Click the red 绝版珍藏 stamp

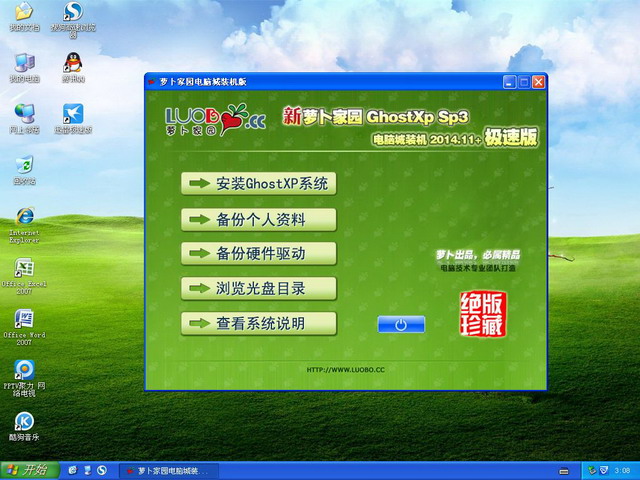tap(483, 314)
